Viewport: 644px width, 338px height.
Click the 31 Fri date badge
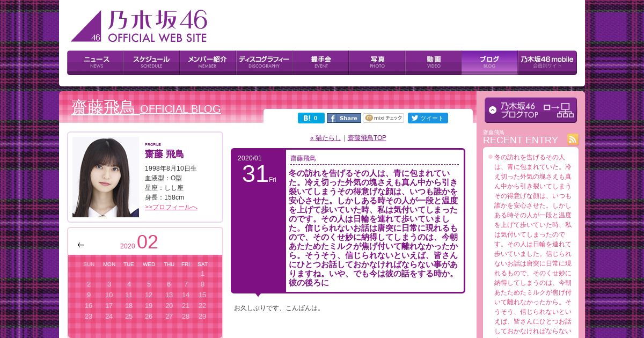[259, 174]
